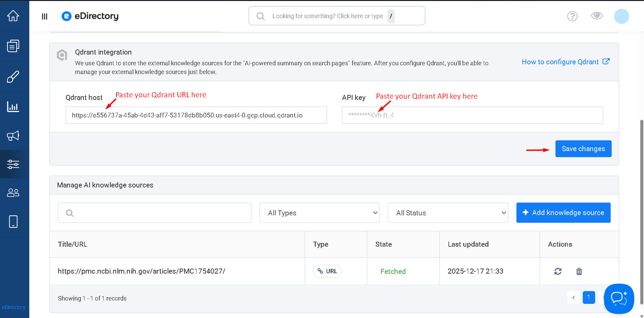The height and width of the screenshot is (318, 644).
Task: Focus the API key input field
Action: tap(473, 115)
